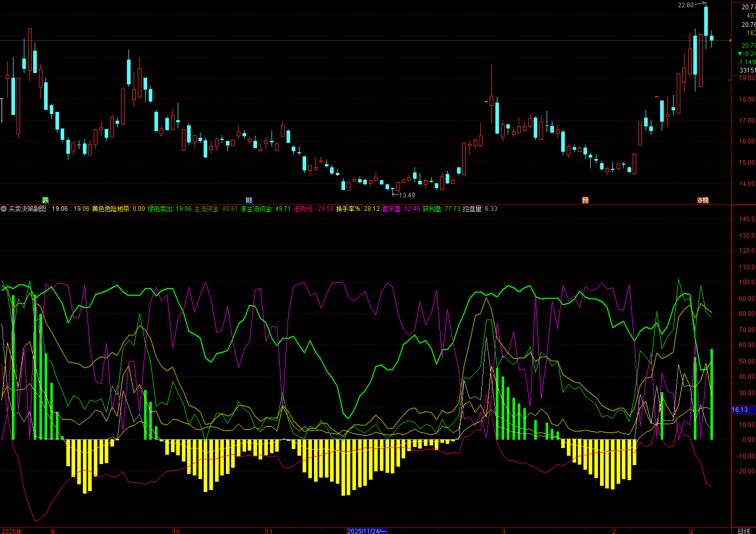
Task: Click the 33151 volume value on the right
Action: [x=747, y=70]
